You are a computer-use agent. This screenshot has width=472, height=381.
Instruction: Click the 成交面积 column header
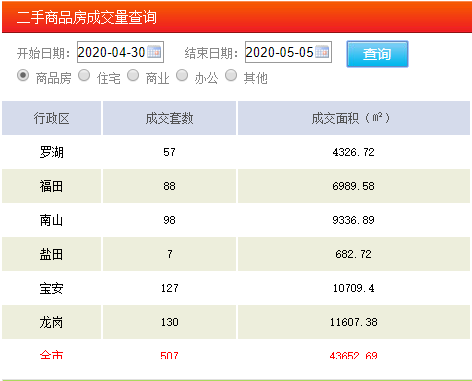354,118
